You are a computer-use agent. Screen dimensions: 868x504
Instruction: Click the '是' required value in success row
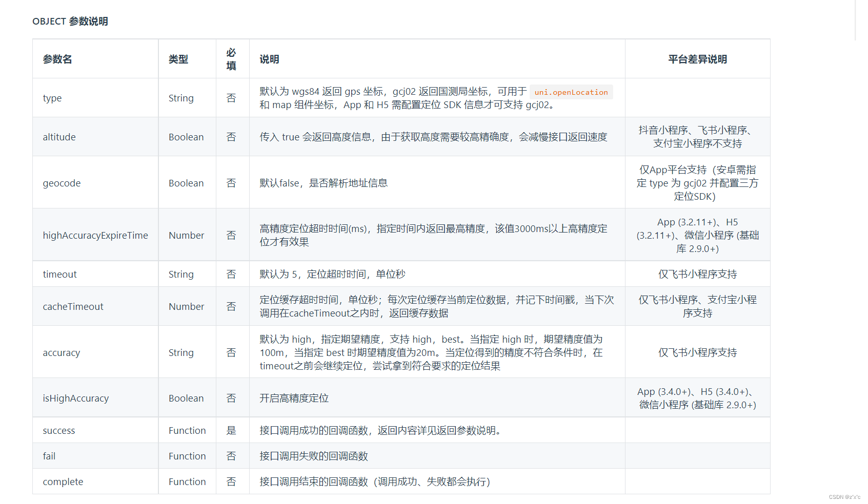(231, 430)
